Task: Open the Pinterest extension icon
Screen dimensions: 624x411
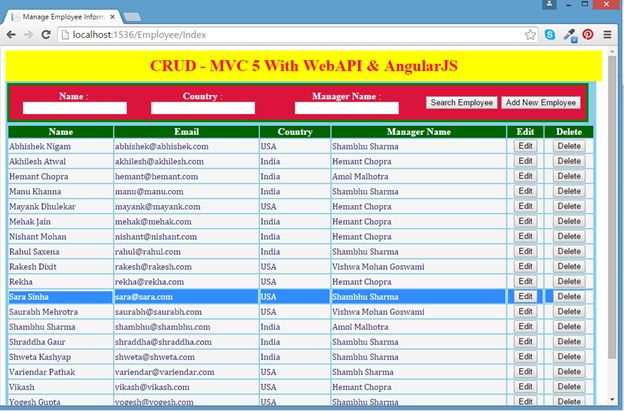Action: click(588, 35)
